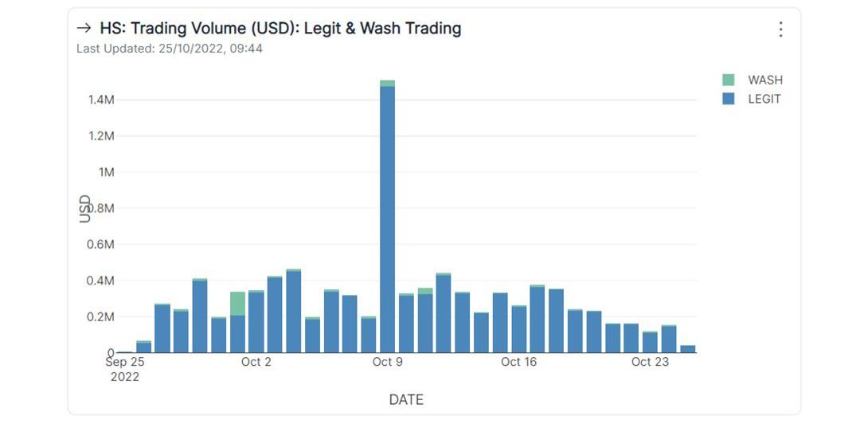Click the large WASH segment on Oct 1 bar

pyautogui.click(x=237, y=304)
